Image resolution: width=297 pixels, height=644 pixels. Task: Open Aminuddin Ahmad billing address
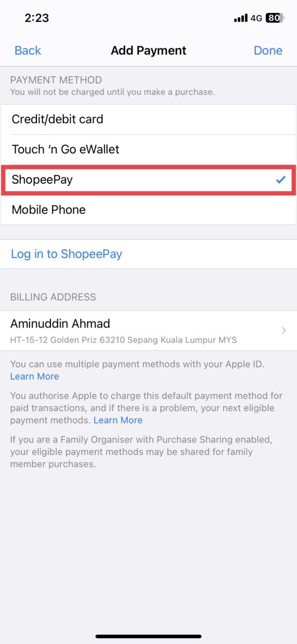tap(148, 331)
